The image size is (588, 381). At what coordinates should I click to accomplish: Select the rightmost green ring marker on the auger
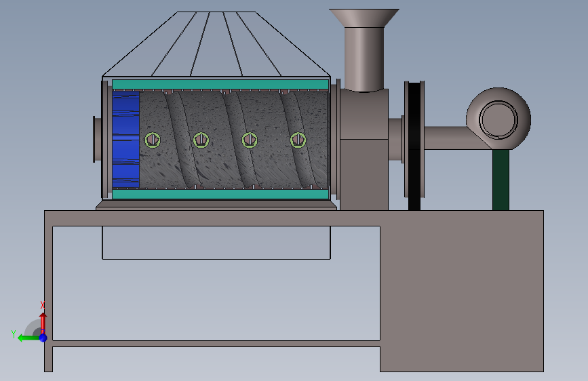pos(298,140)
